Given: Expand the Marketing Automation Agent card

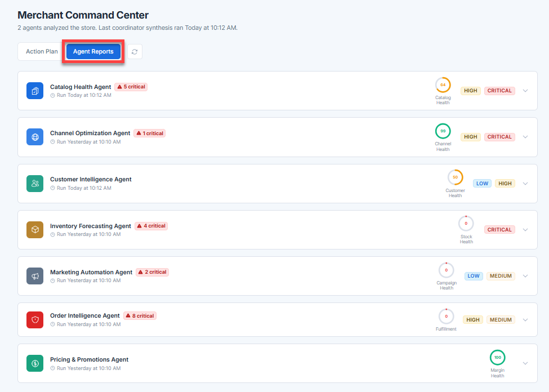Looking at the screenshot, I should pyautogui.click(x=525, y=276).
